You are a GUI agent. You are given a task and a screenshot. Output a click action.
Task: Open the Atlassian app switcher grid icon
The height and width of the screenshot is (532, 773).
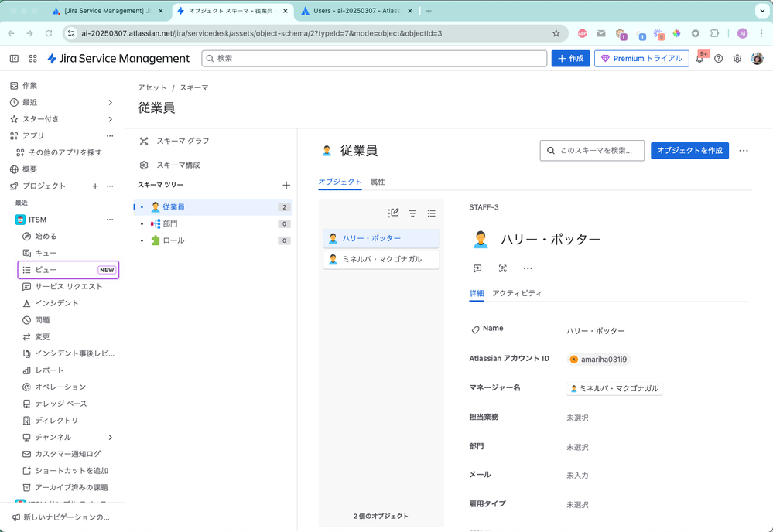click(x=32, y=58)
